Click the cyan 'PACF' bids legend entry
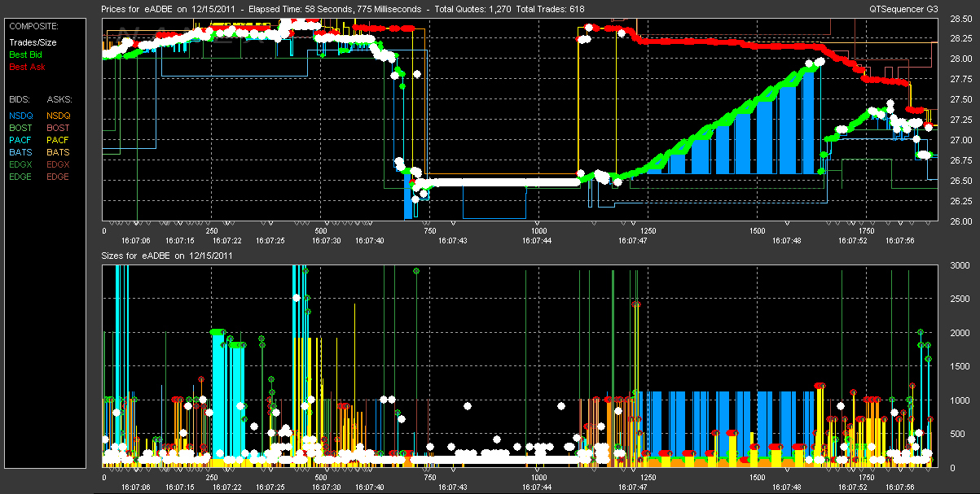Viewport: 980px width, 494px height. pos(21,140)
